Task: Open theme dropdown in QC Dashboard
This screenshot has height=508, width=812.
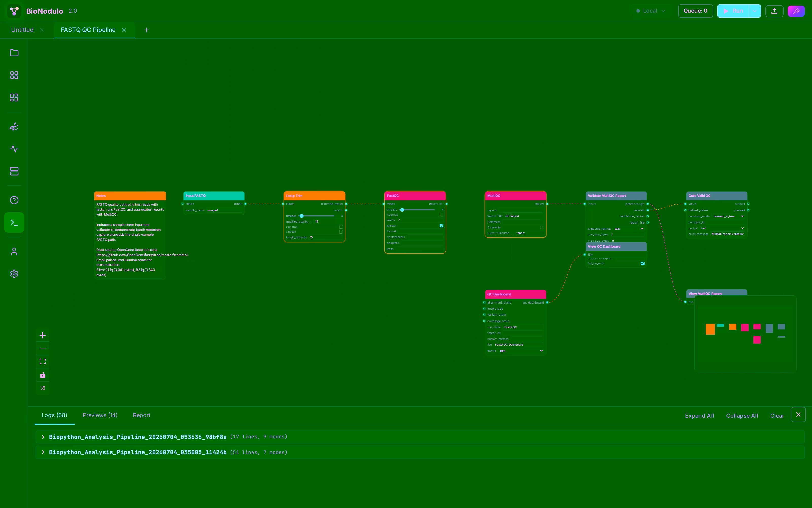Action: (x=521, y=351)
